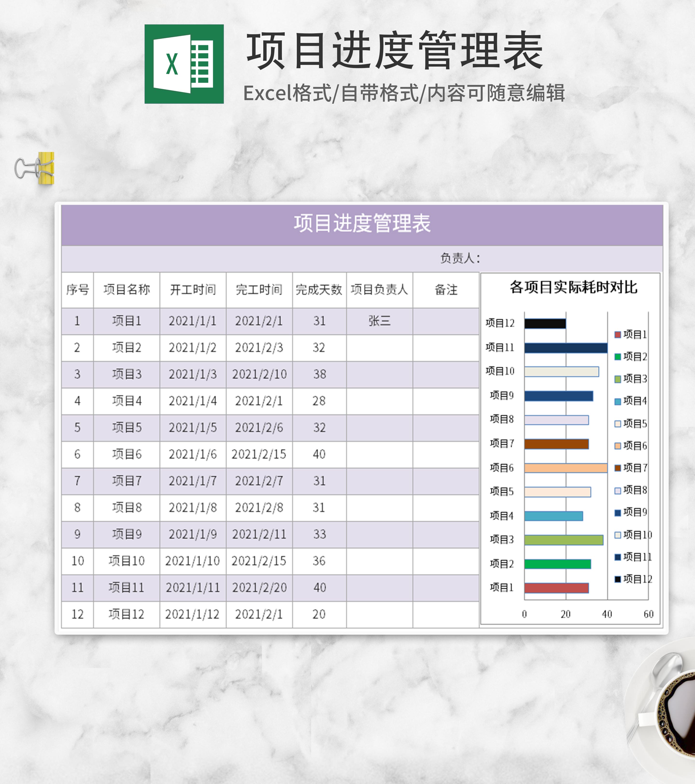The width and height of the screenshot is (695, 784).
Task: Select the 项目10 name cell
Action: pyautogui.click(x=126, y=561)
